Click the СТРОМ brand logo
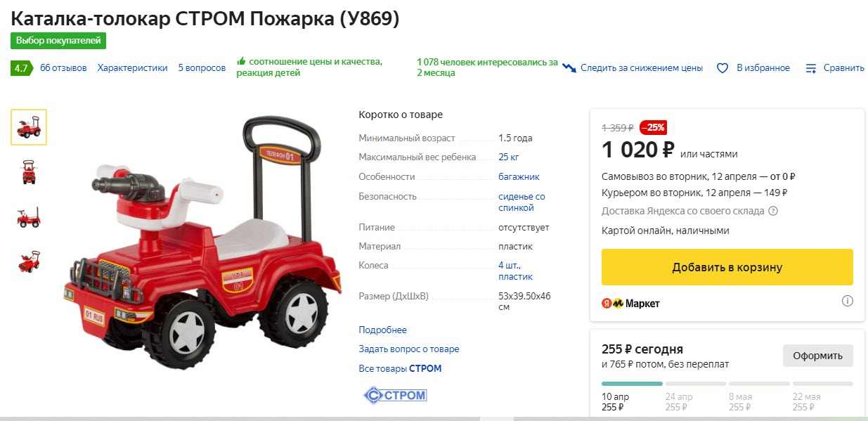This screenshot has width=868, height=421. click(x=396, y=395)
